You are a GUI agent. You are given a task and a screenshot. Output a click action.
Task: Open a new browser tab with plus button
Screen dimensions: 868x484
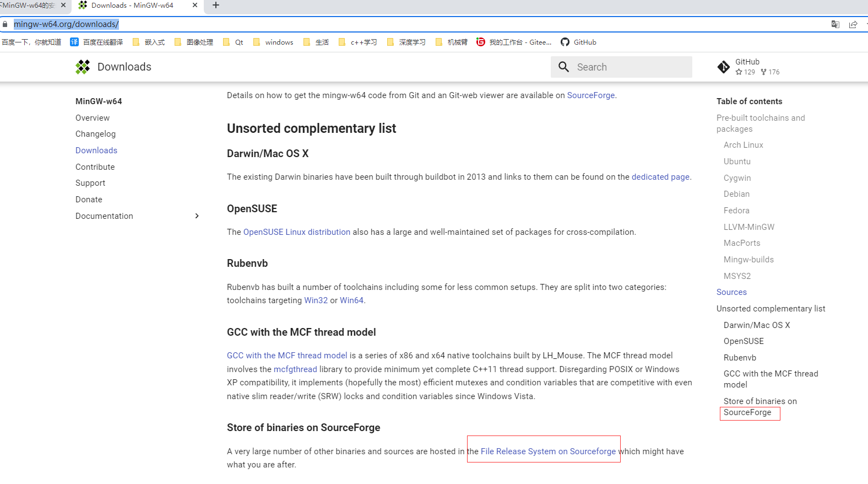click(x=216, y=5)
